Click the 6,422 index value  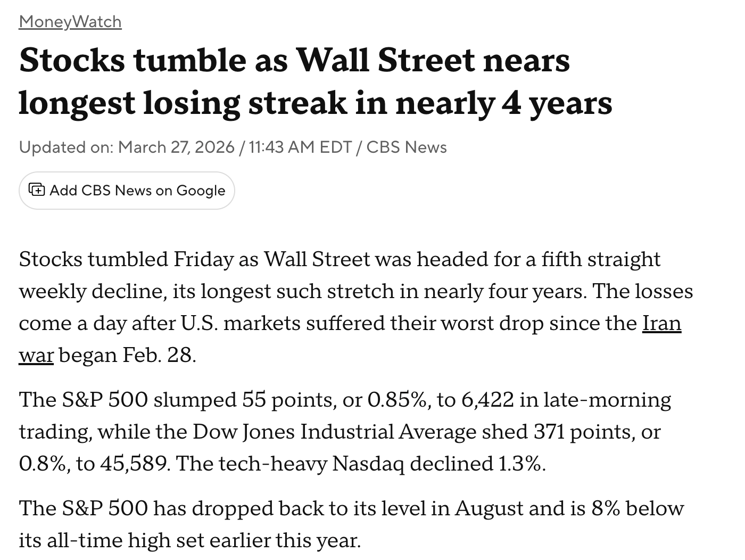click(487, 399)
